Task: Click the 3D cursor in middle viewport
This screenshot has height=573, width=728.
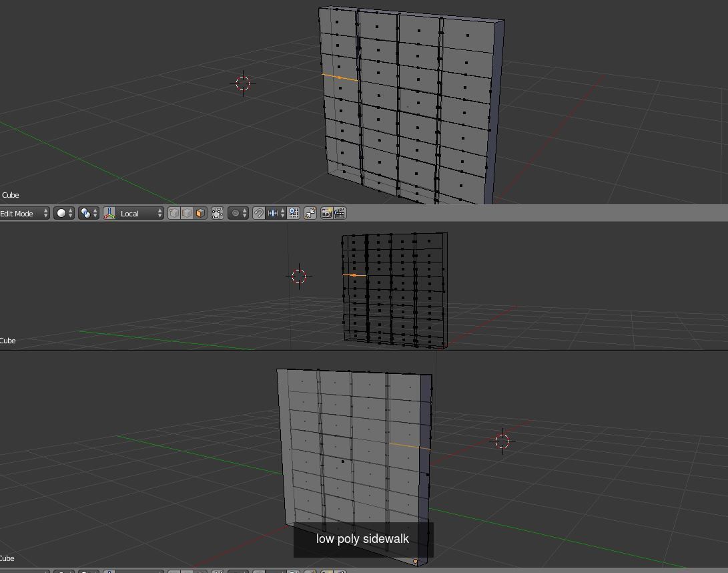Action: tap(299, 276)
